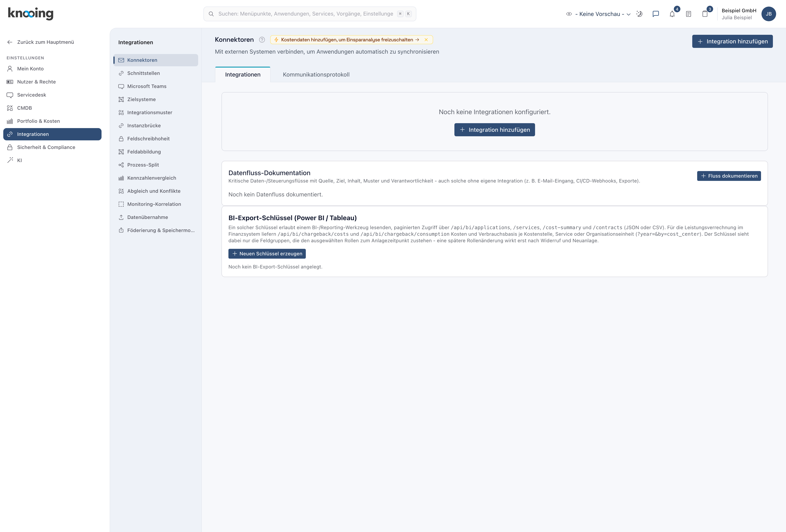This screenshot has width=786, height=532.
Task: Click Neuen Schlüssel erzeugen button
Action: 267,254
